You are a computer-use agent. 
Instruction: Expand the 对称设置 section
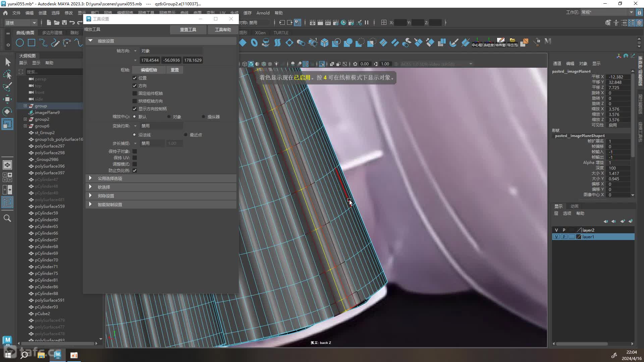(x=90, y=196)
